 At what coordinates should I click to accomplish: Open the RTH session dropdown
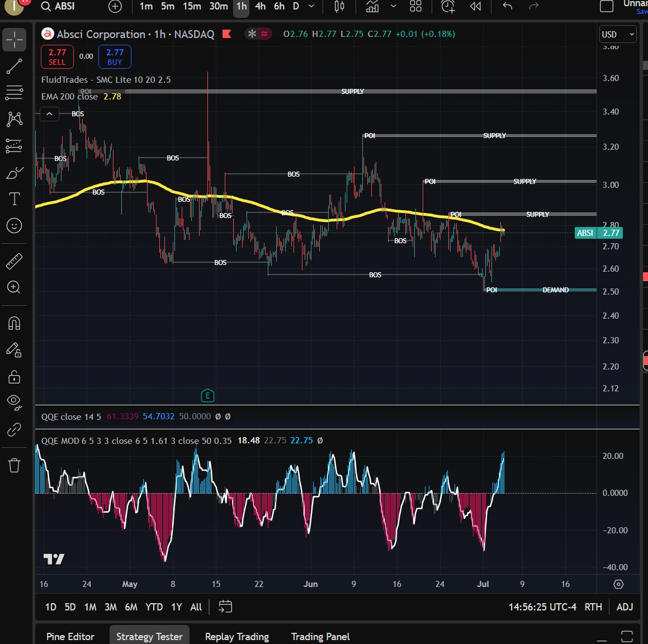pyautogui.click(x=593, y=607)
